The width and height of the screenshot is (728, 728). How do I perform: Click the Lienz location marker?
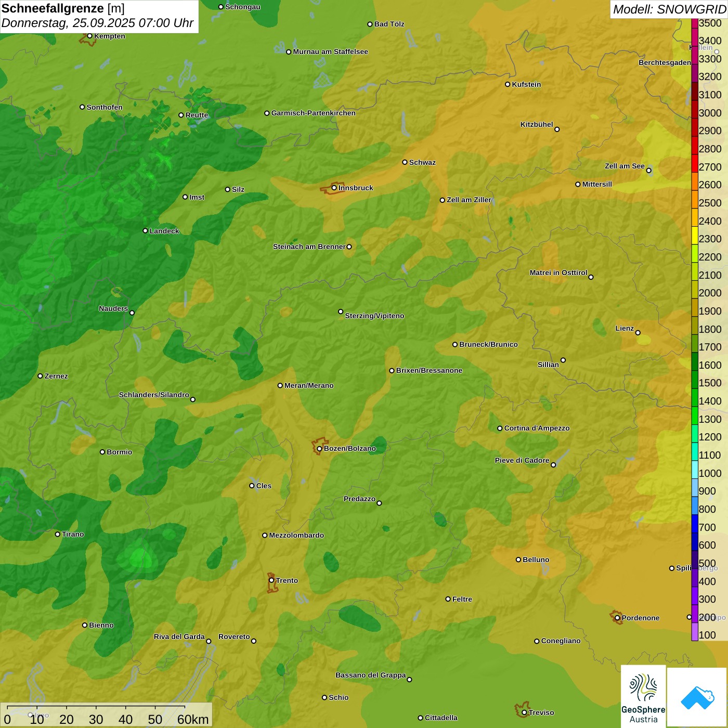coord(638,333)
